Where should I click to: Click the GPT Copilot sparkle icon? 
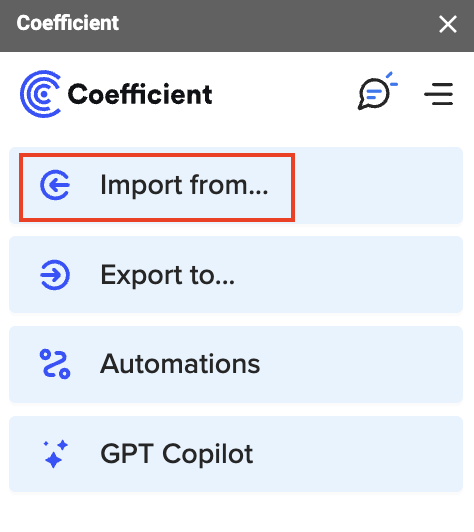pyautogui.click(x=55, y=454)
